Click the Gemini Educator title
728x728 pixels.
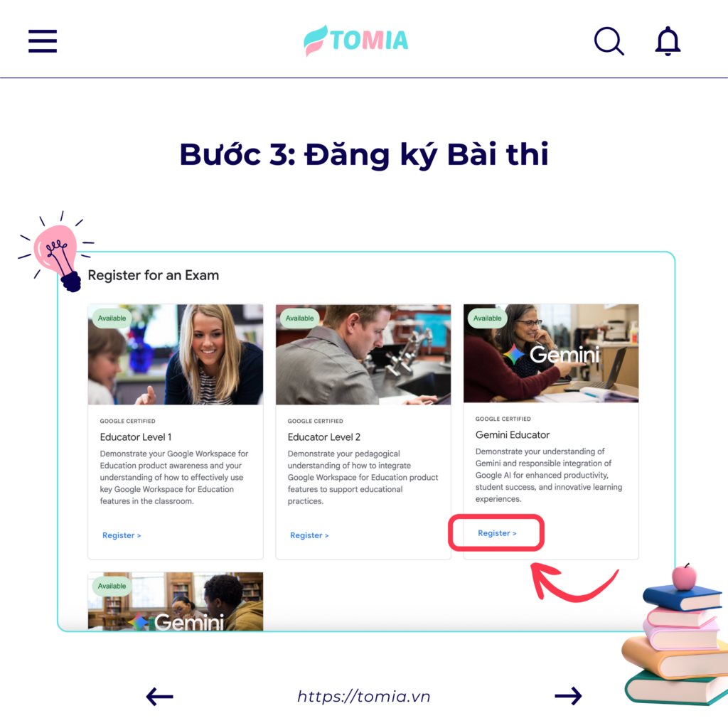click(x=512, y=434)
